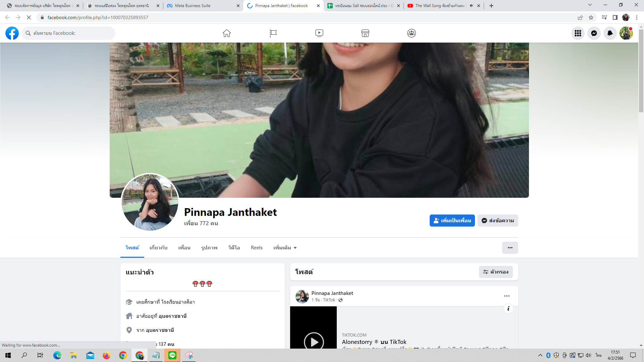Screen dimensions: 644x362
Task: Open the Watch video icon
Action: [x=319, y=33]
